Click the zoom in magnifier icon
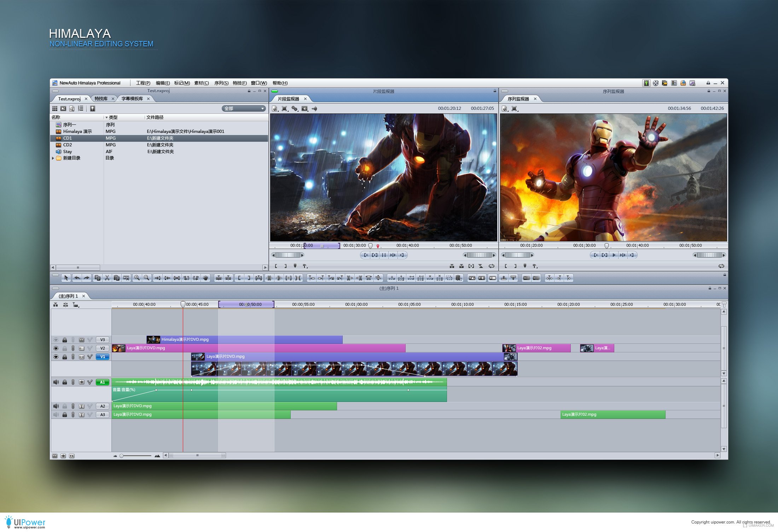Viewport: 778px width, 532px height. click(x=137, y=278)
